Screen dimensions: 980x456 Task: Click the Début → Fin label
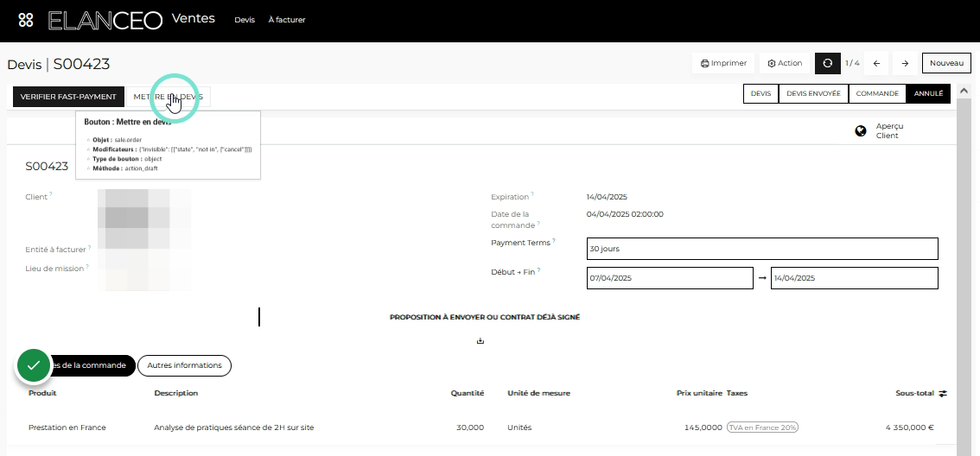(513, 272)
